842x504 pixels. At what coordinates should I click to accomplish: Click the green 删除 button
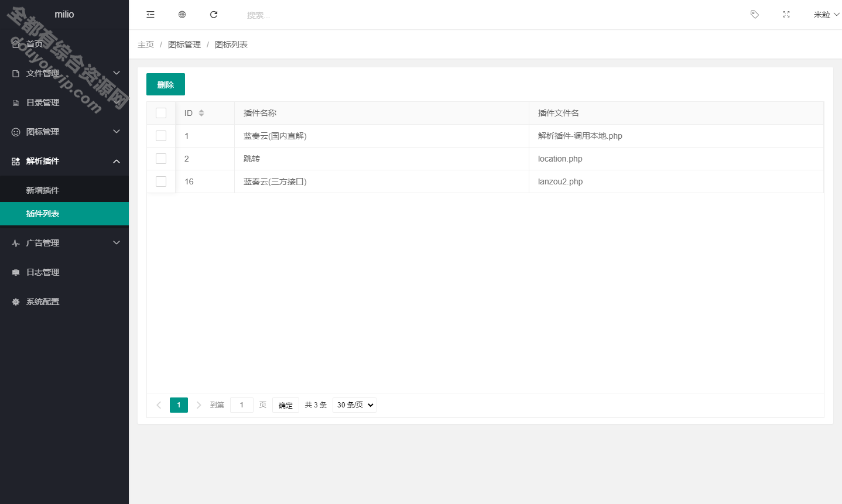click(x=166, y=84)
